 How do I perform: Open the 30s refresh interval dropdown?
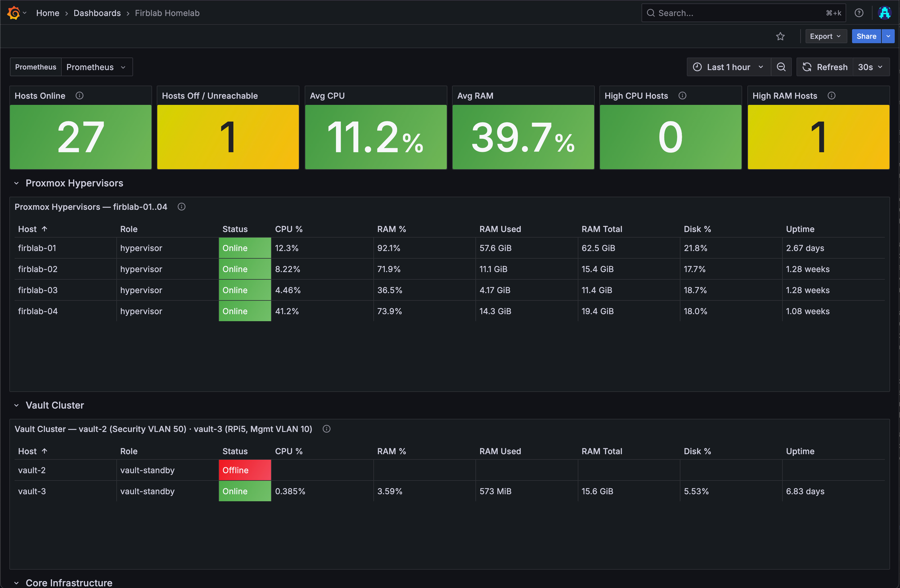[870, 67]
